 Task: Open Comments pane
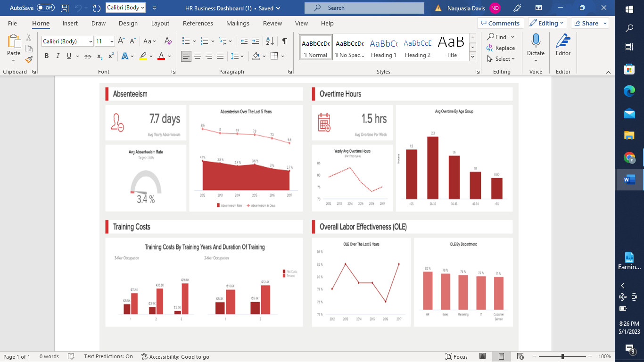point(500,23)
